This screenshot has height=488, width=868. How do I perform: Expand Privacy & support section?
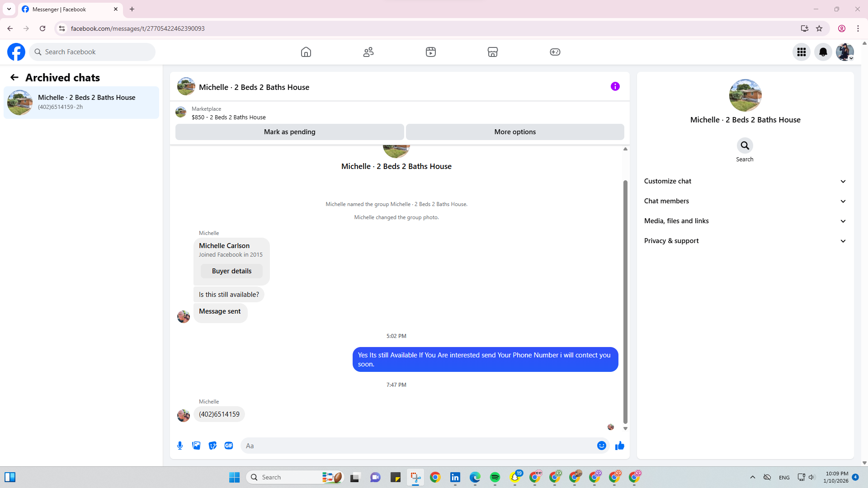coord(745,241)
